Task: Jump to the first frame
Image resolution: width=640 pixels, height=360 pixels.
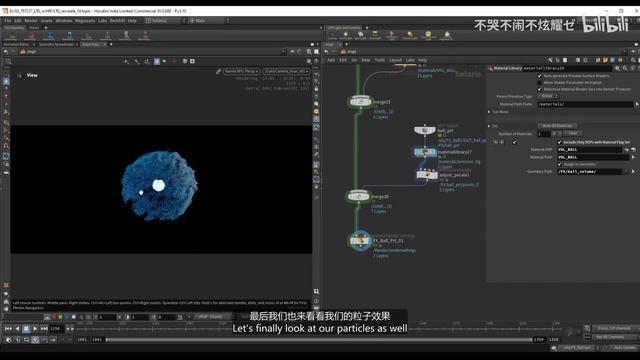Action: [x=8, y=329]
